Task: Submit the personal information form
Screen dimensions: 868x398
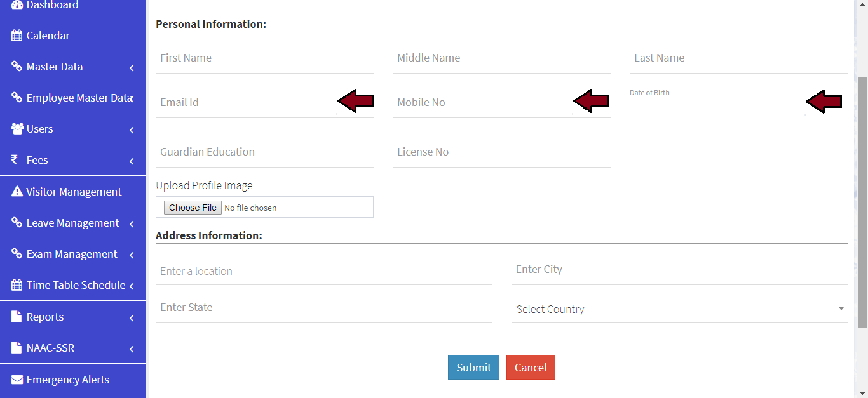Action: (473, 368)
